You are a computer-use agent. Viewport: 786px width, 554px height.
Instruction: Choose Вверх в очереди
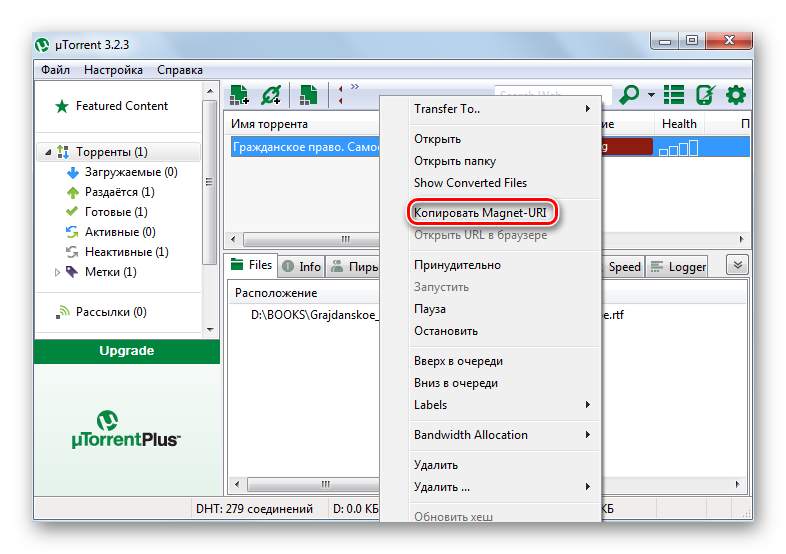(x=505, y=361)
